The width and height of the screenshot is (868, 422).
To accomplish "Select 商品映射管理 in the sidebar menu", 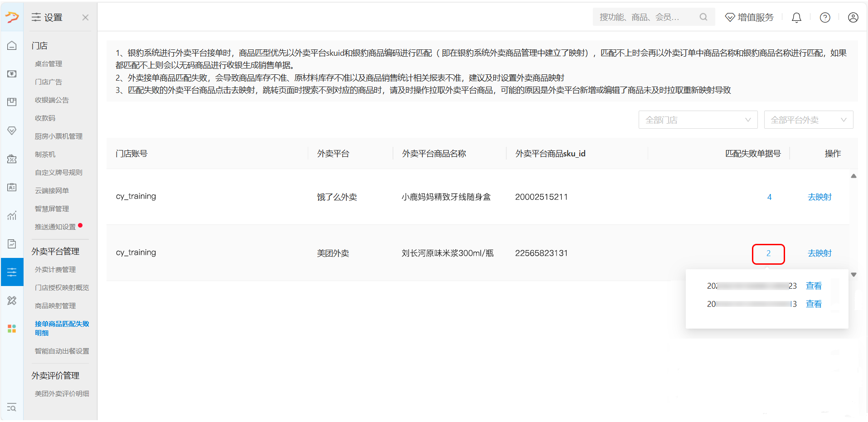I will [x=55, y=306].
